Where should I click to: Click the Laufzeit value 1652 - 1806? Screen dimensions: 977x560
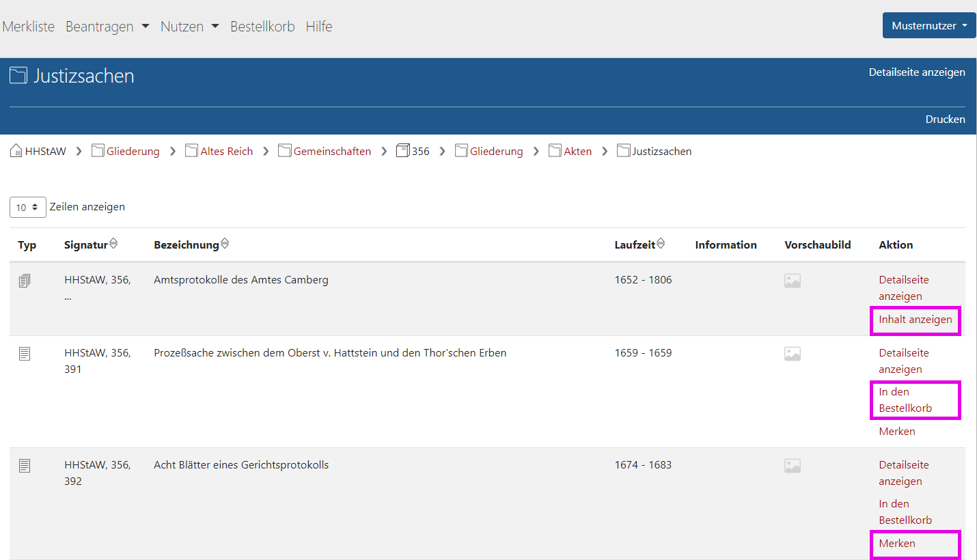643,279
